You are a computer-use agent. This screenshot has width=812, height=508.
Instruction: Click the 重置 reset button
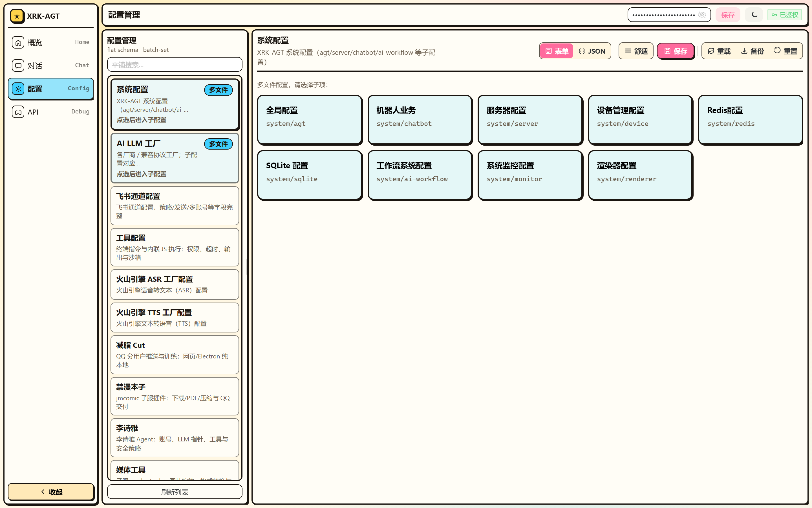785,51
